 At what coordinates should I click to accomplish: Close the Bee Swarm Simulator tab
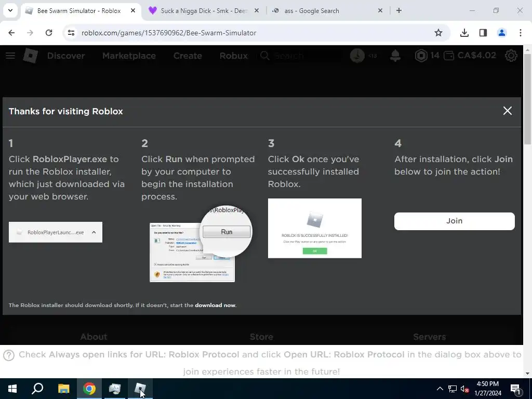133,10
